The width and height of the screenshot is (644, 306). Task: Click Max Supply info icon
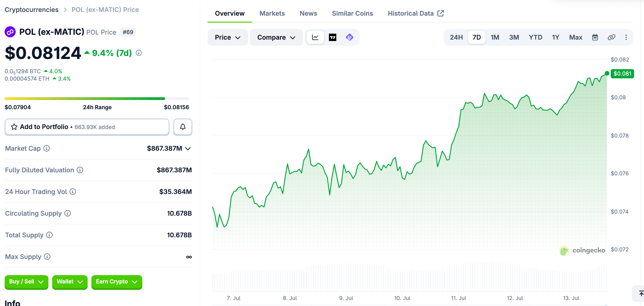(x=47, y=256)
